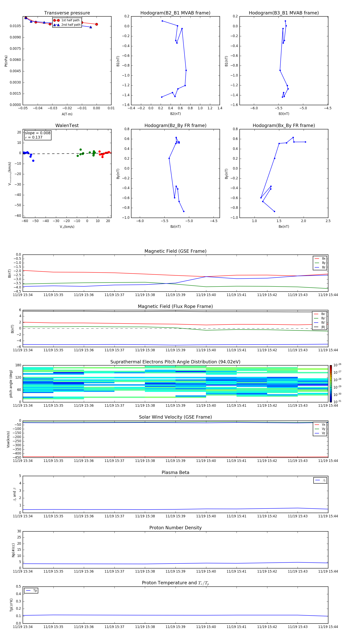Click the 'Np(#/cc)' y-axis label

pos(13,550)
